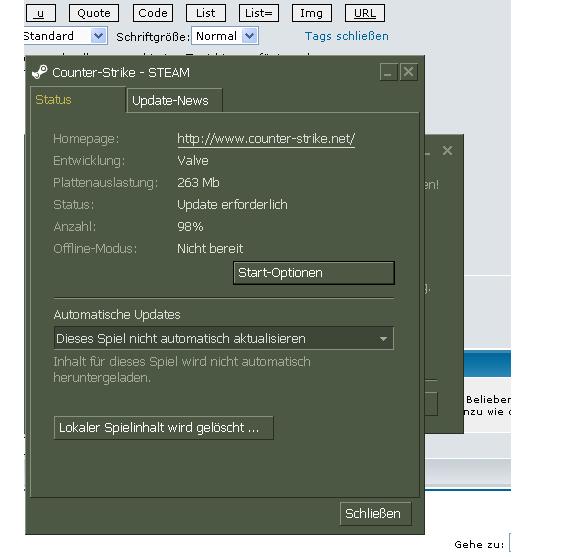Click the underline 'u' forum button
The width and height of the screenshot is (576, 557).
click(x=41, y=13)
